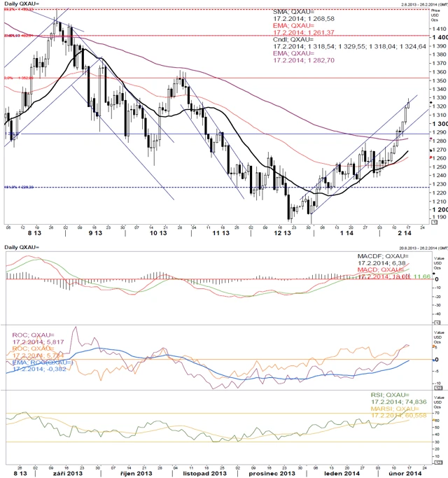Select the MARSI value '17.2.2014; 60,558'
This screenshot has width=448, height=478.
[x=398, y=416]
